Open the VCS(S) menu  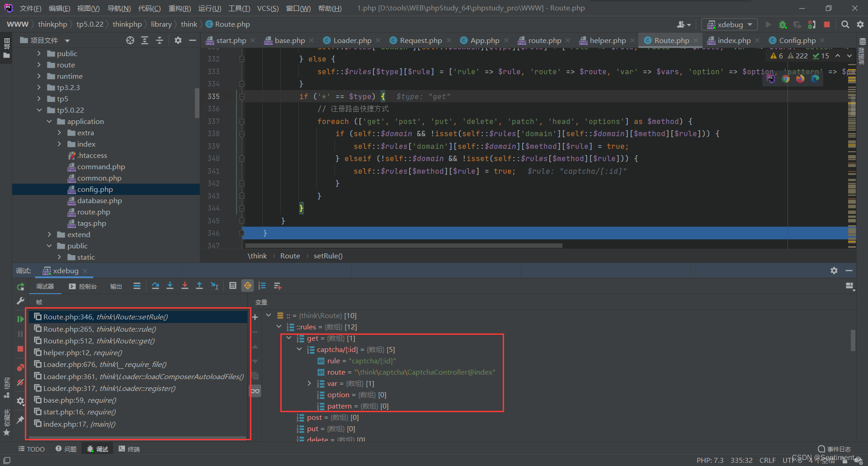(x=268, y=8)
